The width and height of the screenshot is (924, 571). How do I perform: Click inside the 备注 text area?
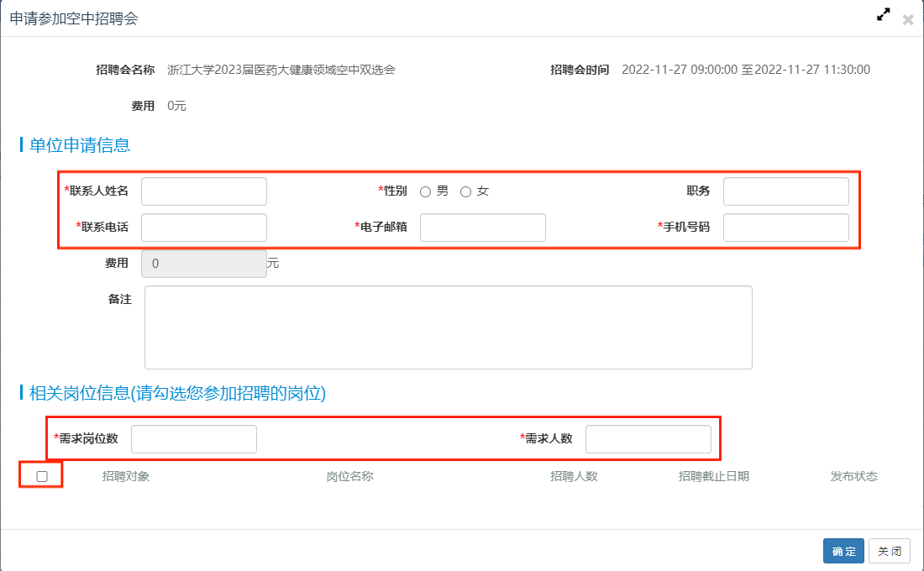coord(448,327)
